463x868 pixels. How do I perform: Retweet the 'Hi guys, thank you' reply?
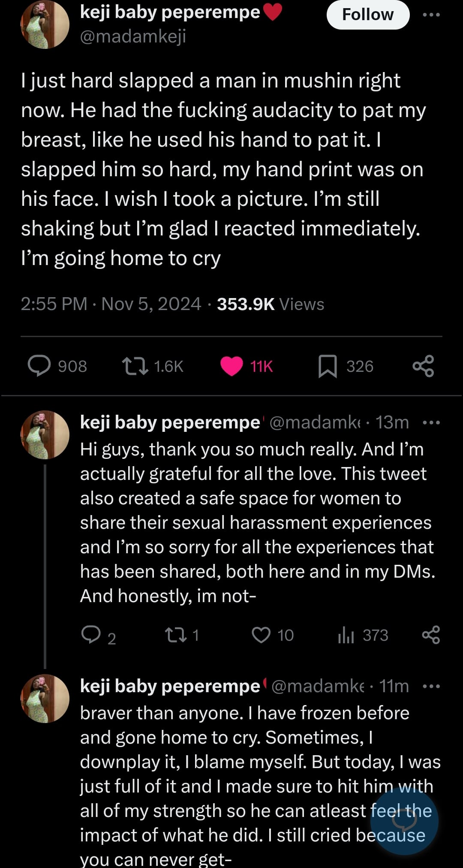click(176, 635)
